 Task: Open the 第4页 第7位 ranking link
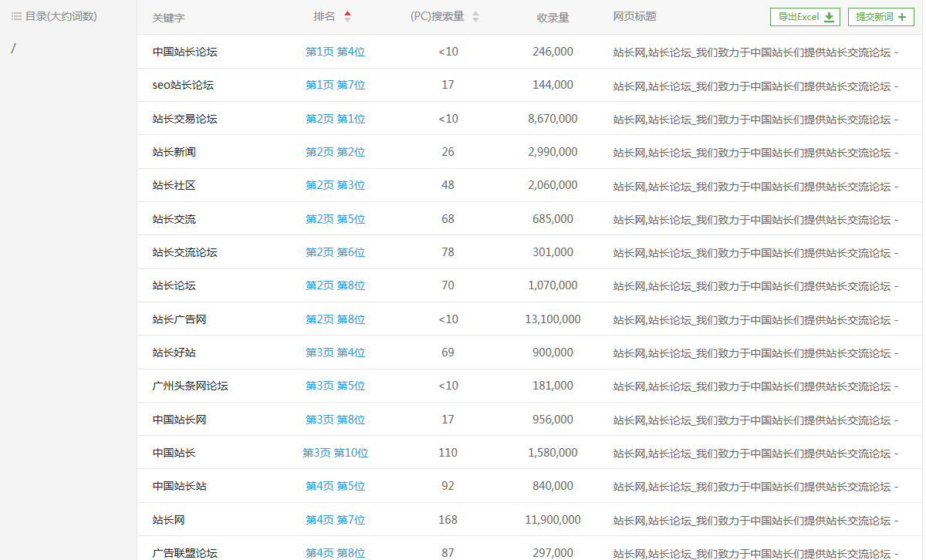(335, 520)
